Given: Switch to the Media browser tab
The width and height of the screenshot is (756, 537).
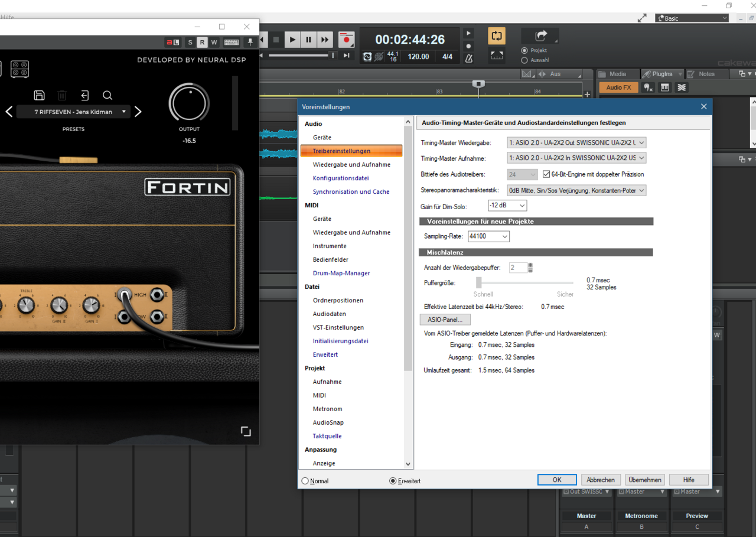Looking at the screenshot, I should pos(618,74).
